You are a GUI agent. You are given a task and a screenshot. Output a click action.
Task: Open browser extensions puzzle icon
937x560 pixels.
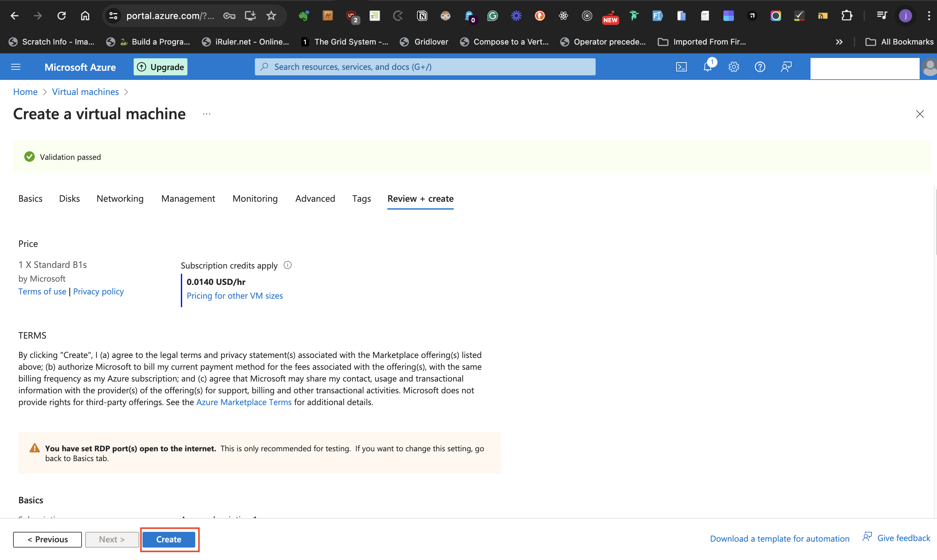tap(847, 15)
